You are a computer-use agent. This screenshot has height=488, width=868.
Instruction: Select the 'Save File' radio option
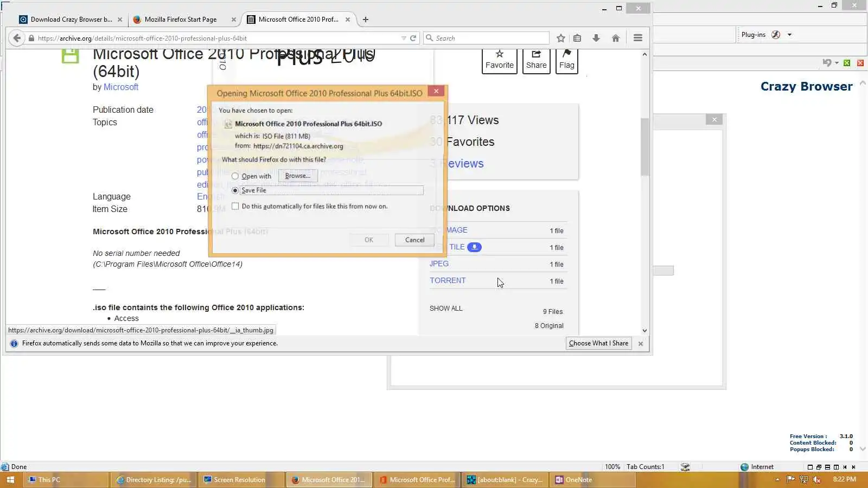click(235, 190)
